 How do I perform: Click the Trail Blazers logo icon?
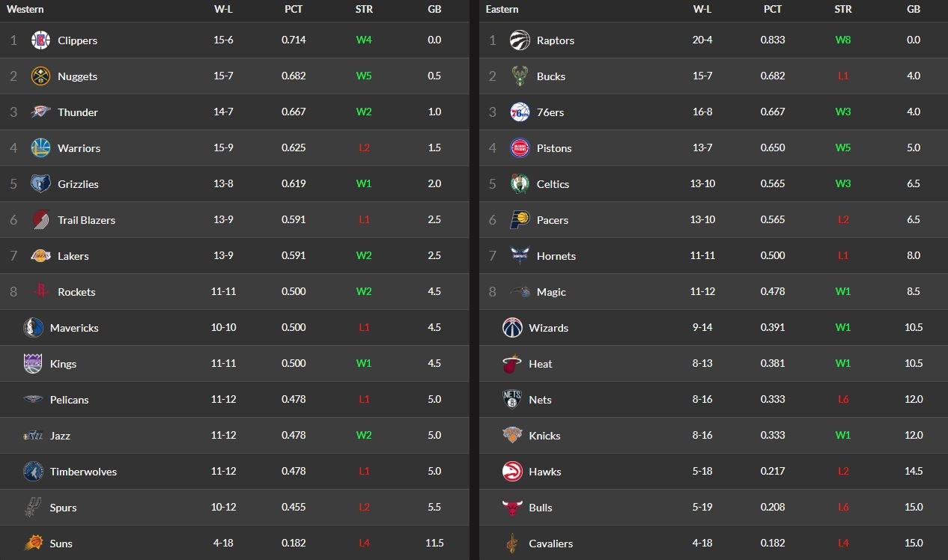coord(40,220)
